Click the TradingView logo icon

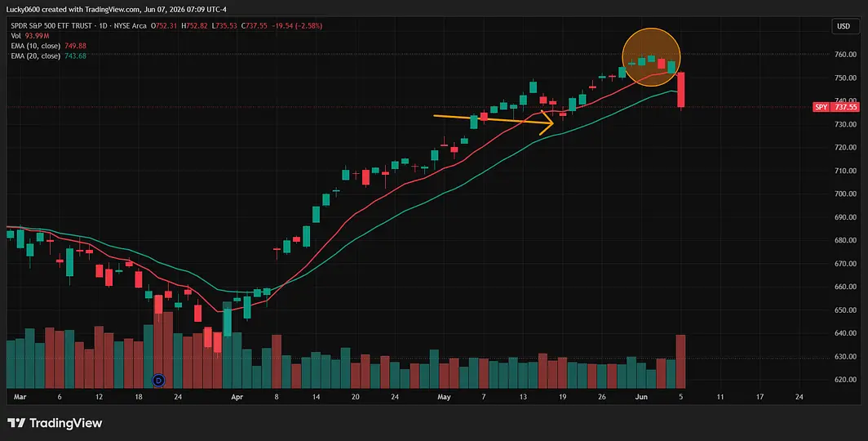coord(16,423)
